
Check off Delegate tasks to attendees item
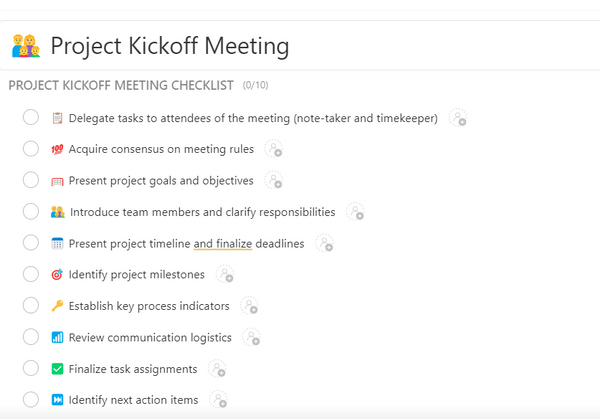coord(31,118)
